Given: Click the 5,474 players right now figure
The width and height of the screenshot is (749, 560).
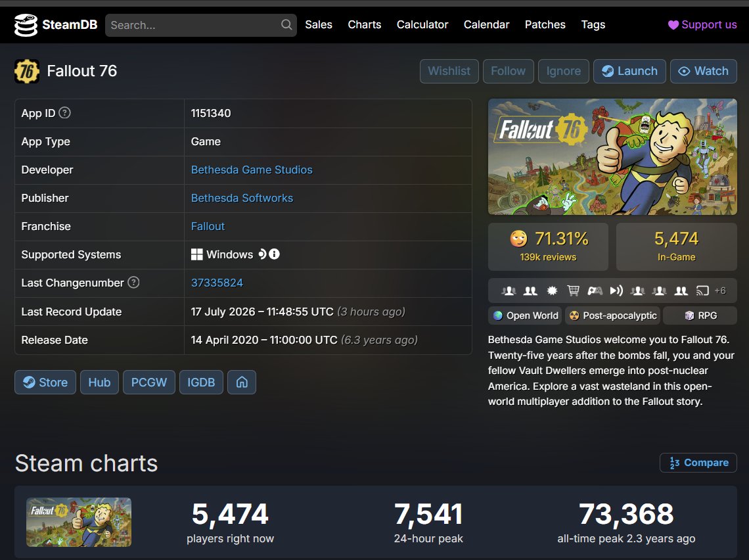Looking at the screenshot, I should 230,514.
